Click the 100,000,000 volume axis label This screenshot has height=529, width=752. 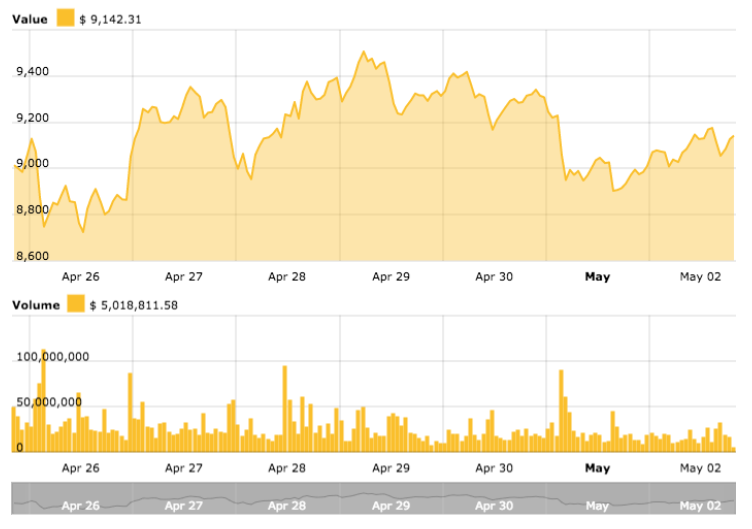pos(53,357)
